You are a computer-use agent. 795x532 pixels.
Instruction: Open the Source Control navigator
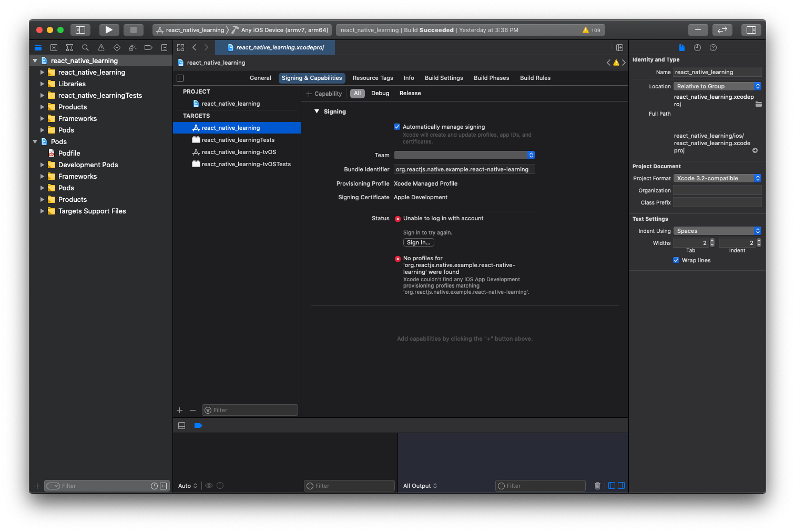(54, 47)
